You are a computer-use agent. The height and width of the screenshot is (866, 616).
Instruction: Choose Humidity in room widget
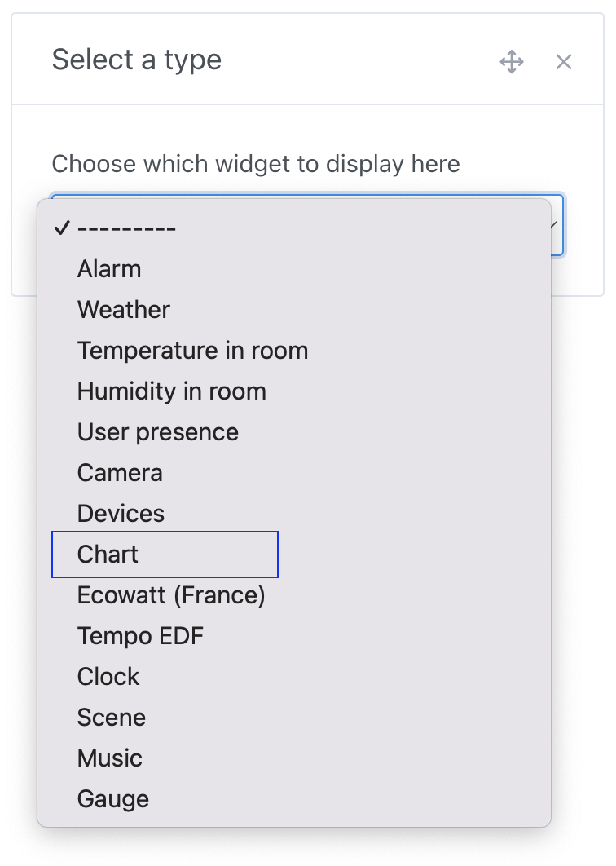click(x=172, y=391)
